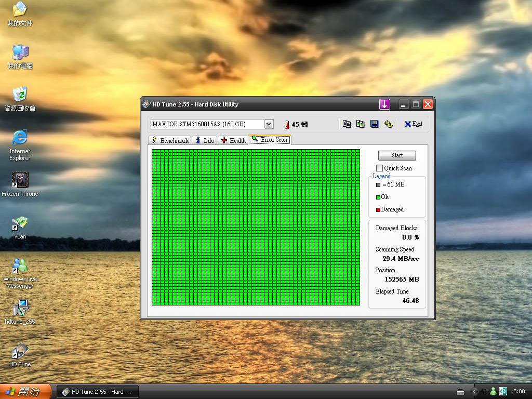Screen dimensions: 532x399
Task: Click the red Damaged legend swatch
Action: pos(378,210)
